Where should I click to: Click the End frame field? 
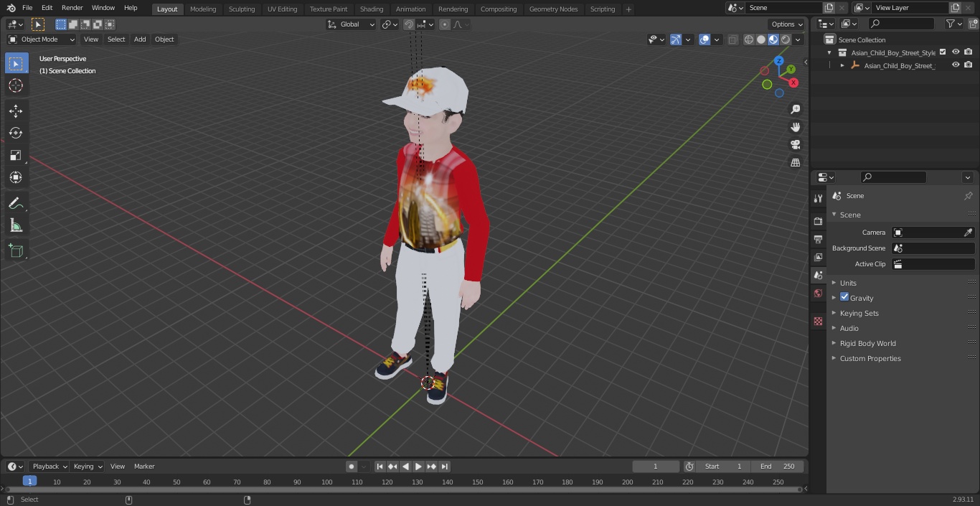[778, 467]
